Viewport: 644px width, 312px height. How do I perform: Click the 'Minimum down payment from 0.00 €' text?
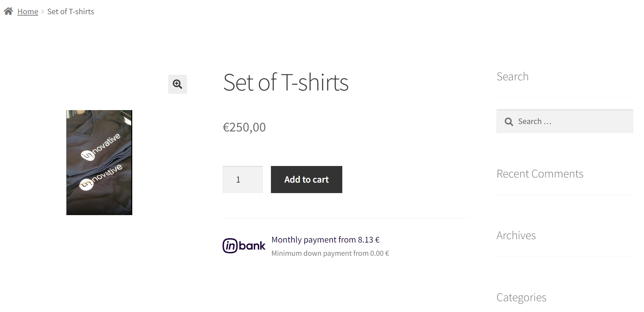point(330,253)
